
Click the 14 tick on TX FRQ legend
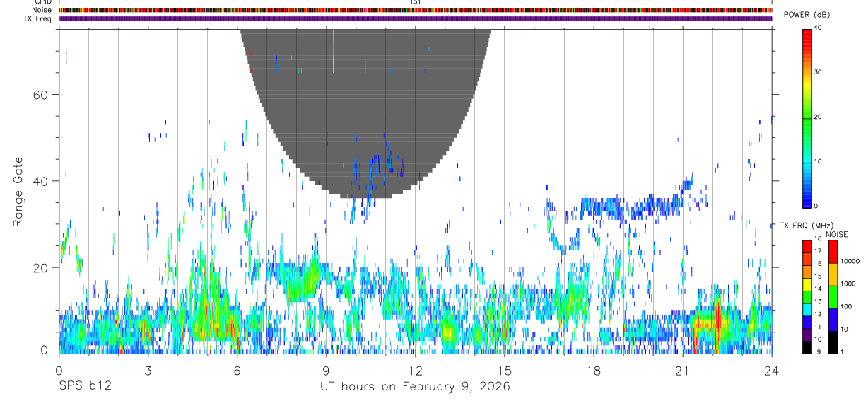point(818,289)
